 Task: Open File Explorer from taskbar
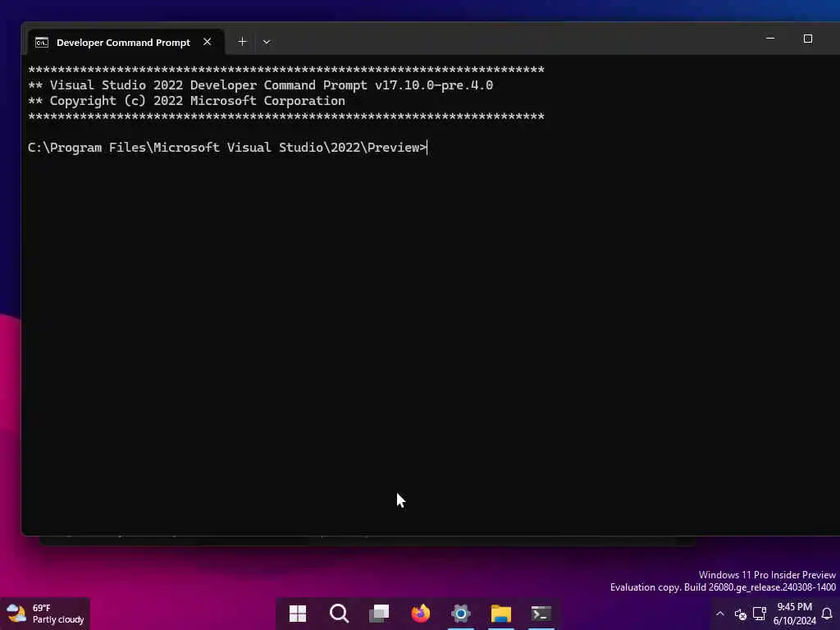(x=501, y=614)
